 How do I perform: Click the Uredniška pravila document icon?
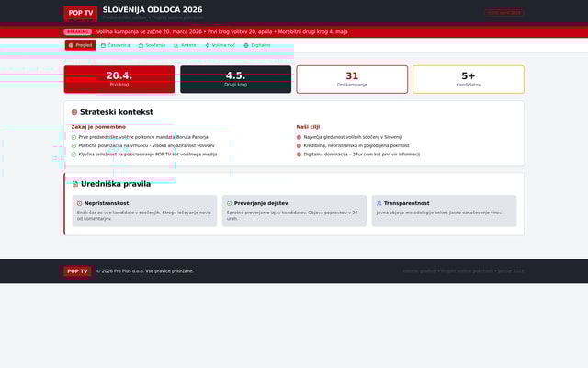pyautogui.click(x=75, y=184)
